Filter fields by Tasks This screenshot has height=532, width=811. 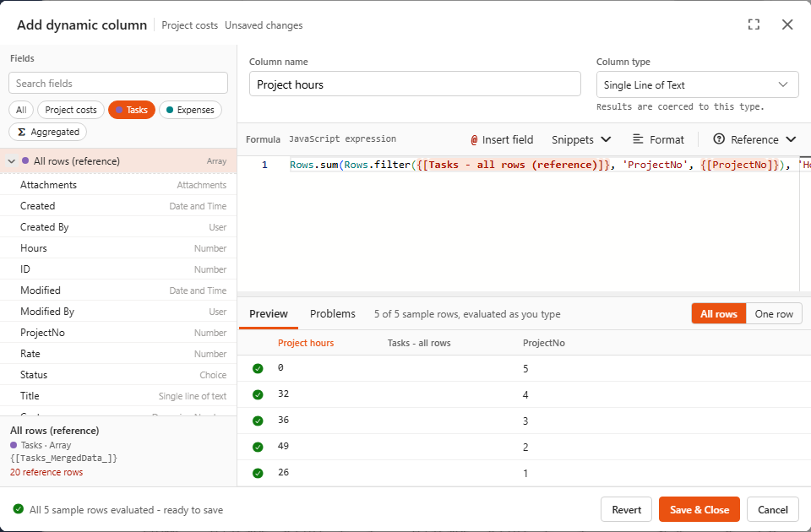132,110
